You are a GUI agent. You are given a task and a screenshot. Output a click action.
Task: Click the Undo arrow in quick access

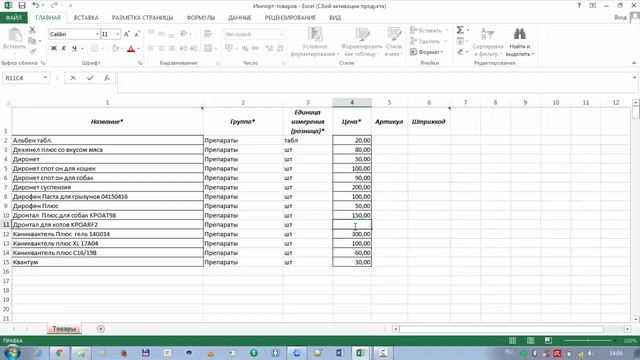point(36,5)
